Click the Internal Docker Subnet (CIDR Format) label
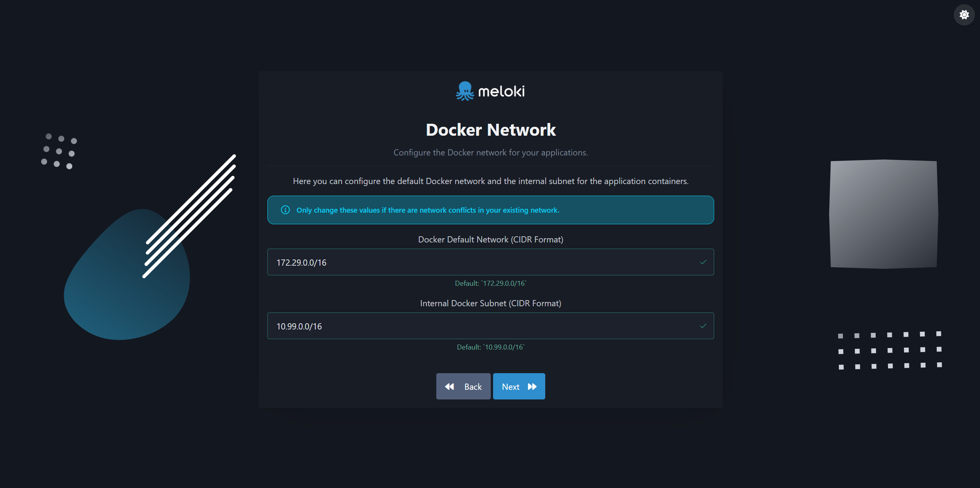The height and width of the screenshot is (488, 980). [490, 303]
